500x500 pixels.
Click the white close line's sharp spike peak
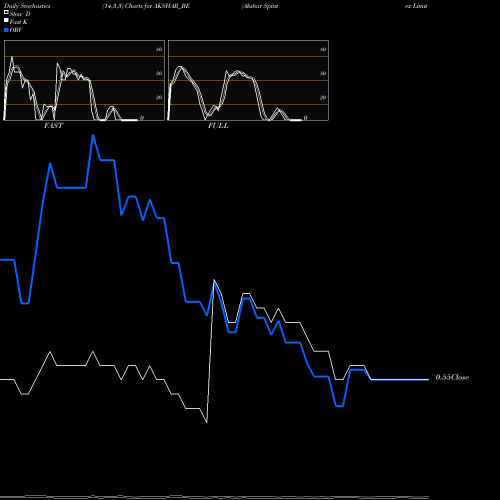click(214, 280)
